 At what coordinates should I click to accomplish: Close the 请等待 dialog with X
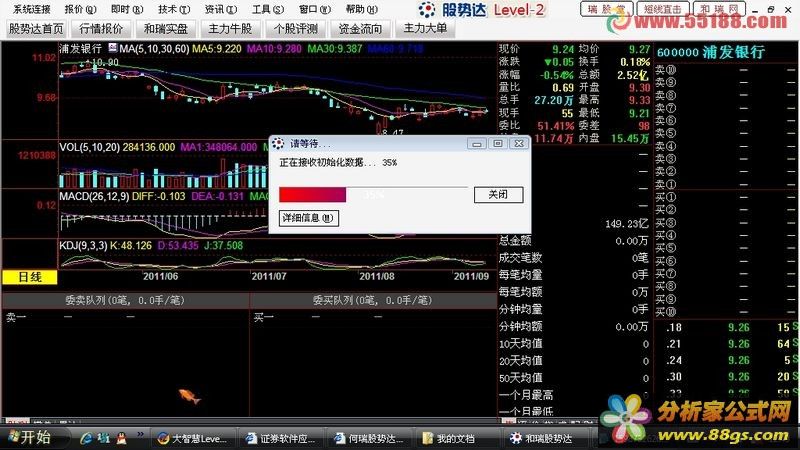coord(519,144)
